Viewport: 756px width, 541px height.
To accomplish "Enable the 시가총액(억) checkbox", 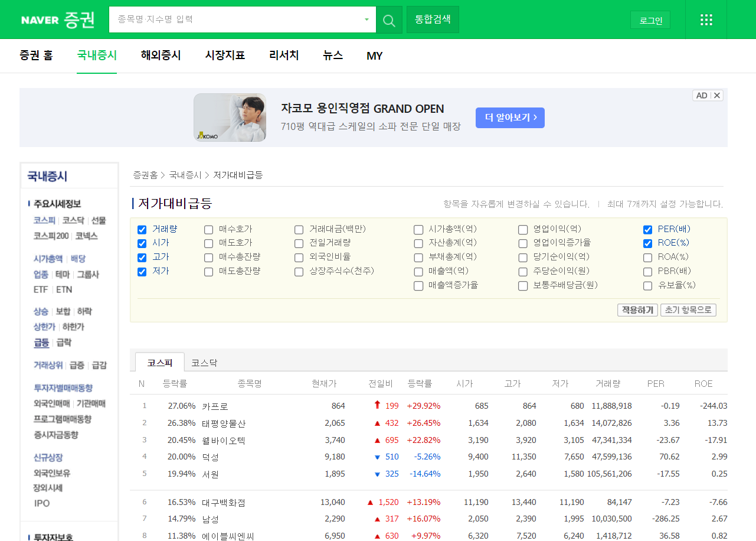I will pyautogui.click(x=419, y=229).
